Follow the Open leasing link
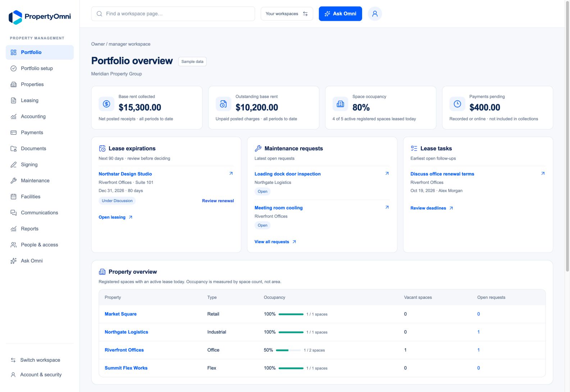The height and width of the screenshot is (392, 570). [x=115, y=217]
